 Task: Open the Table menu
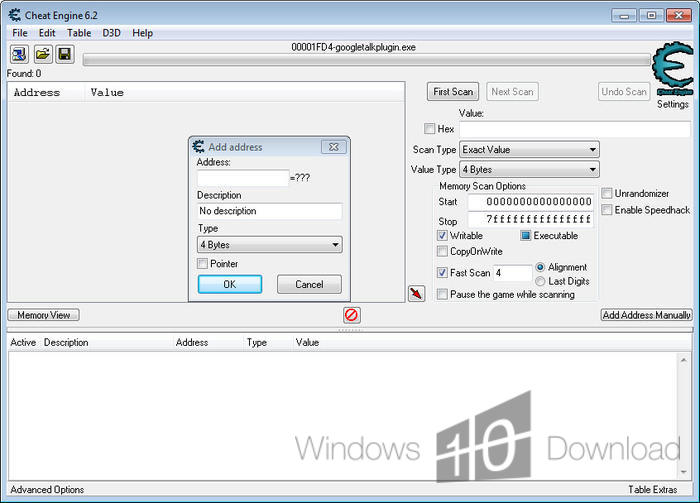point(79,33)
